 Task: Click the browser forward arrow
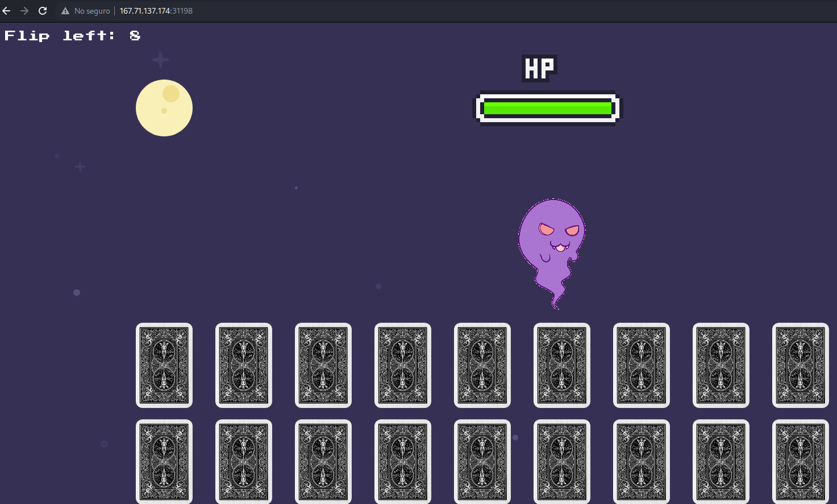(x=24, y=11)
